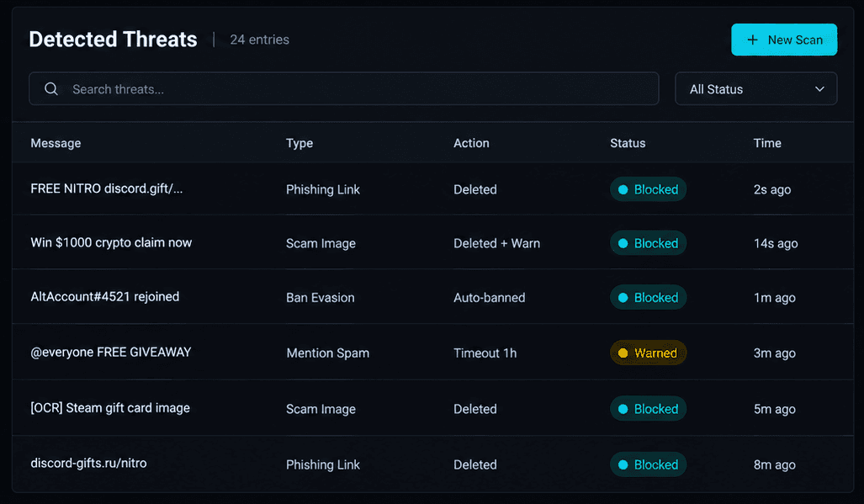Click Phishing Link type in FREE NITRO row
This screenshot has width=864, height=504.
tap(323, 189)
